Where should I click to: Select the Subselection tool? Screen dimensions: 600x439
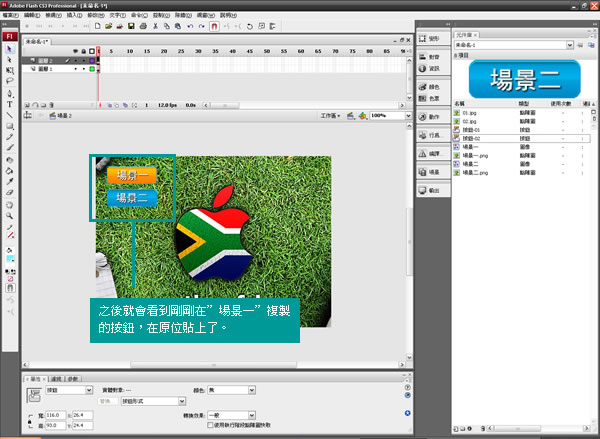point(10,60)
